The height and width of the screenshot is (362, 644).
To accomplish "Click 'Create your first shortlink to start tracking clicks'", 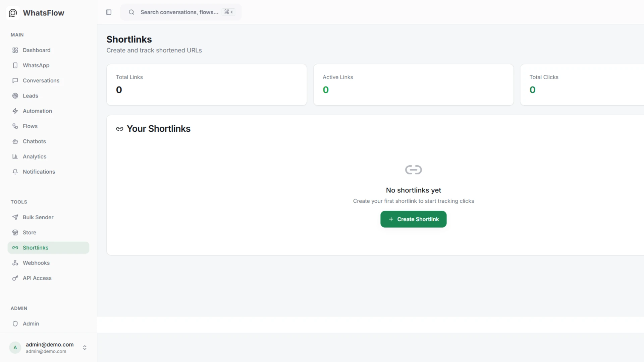I will [413, 201].
